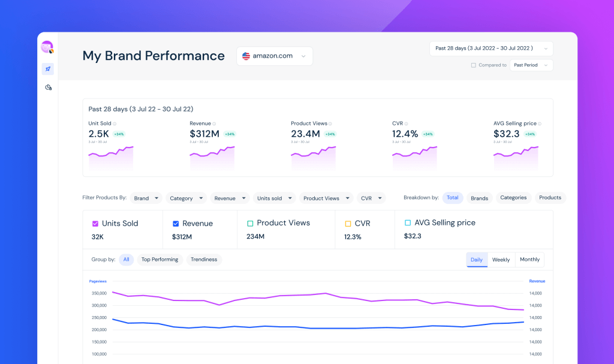Click the yellow CVR color swatch
Viewport: 614px width, 364px height.
349,223
